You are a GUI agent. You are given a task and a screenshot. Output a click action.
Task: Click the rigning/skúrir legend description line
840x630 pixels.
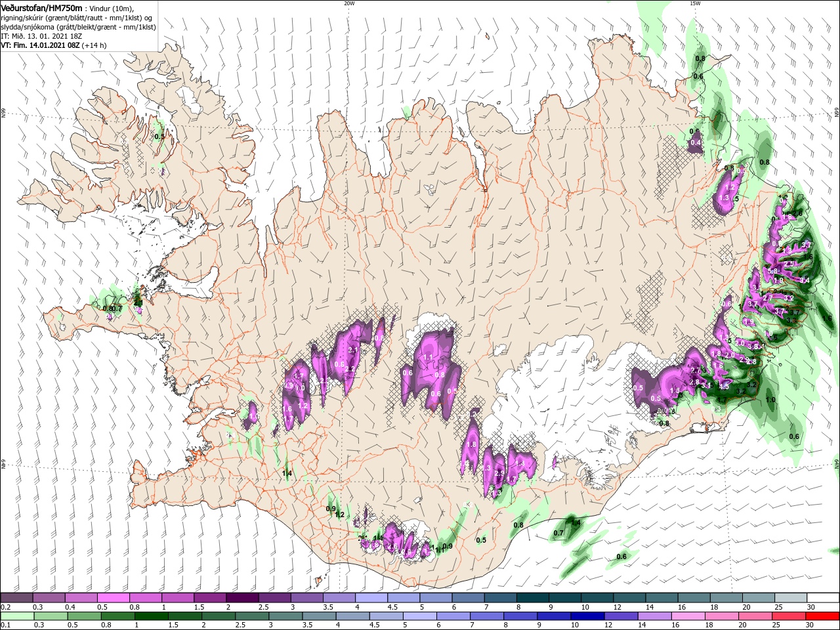click(77, 18)
